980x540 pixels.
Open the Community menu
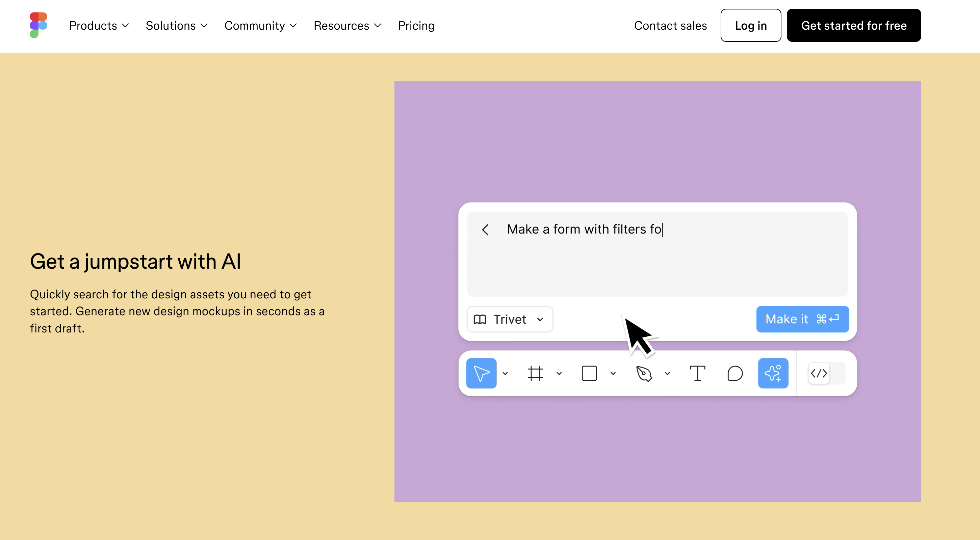(261, 25)
